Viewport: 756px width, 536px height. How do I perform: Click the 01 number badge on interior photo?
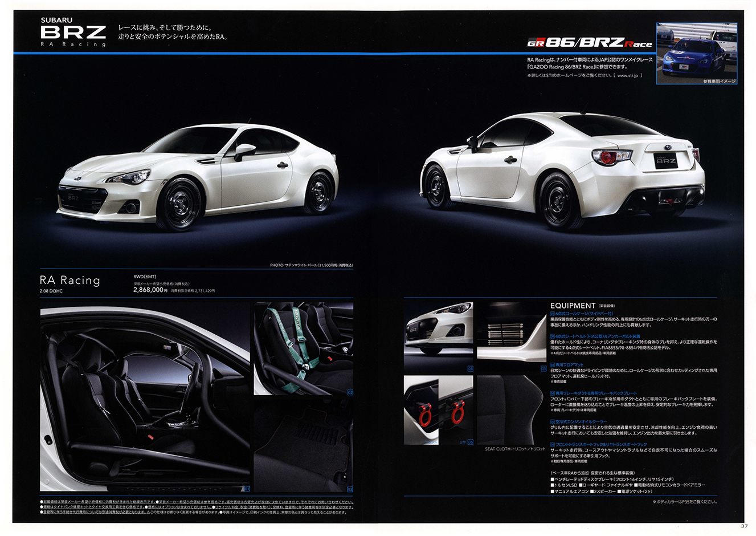(247, 489)
